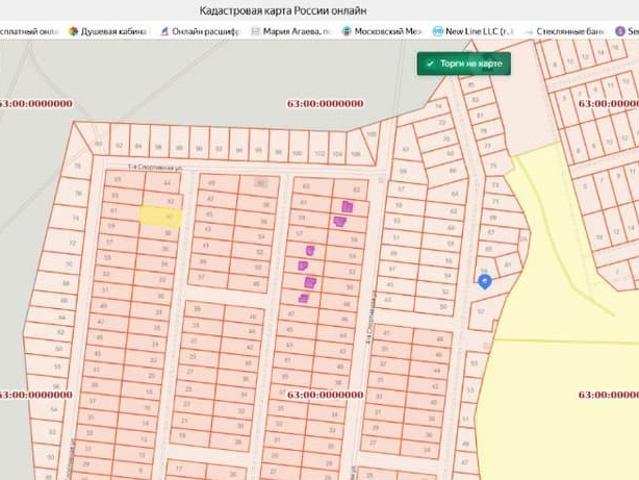Viewport: 639px width, 480px height.
Task: Select parcel 62 near the purple buildings
Action: [356, 189]
